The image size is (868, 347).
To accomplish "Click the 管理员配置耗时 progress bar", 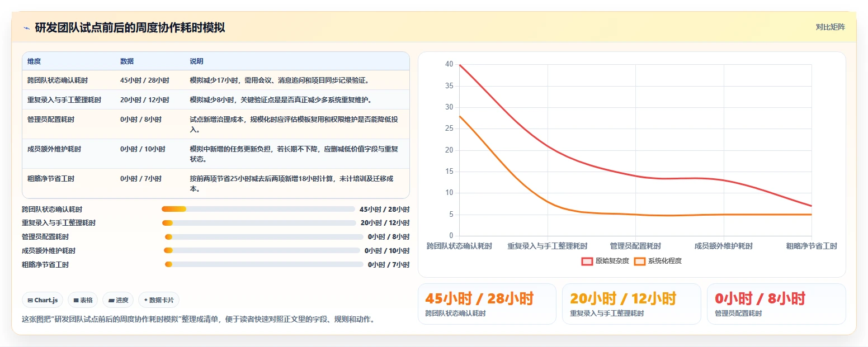I will [x=264, y=237].
